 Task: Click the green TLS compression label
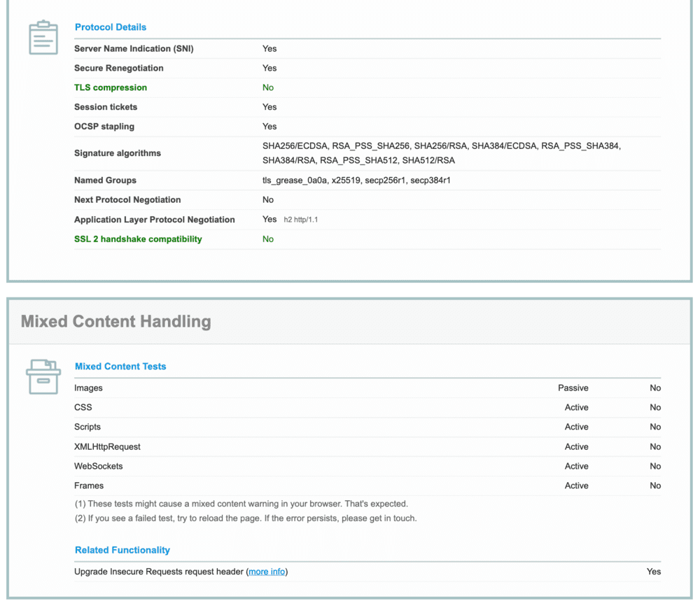(111, 87)
